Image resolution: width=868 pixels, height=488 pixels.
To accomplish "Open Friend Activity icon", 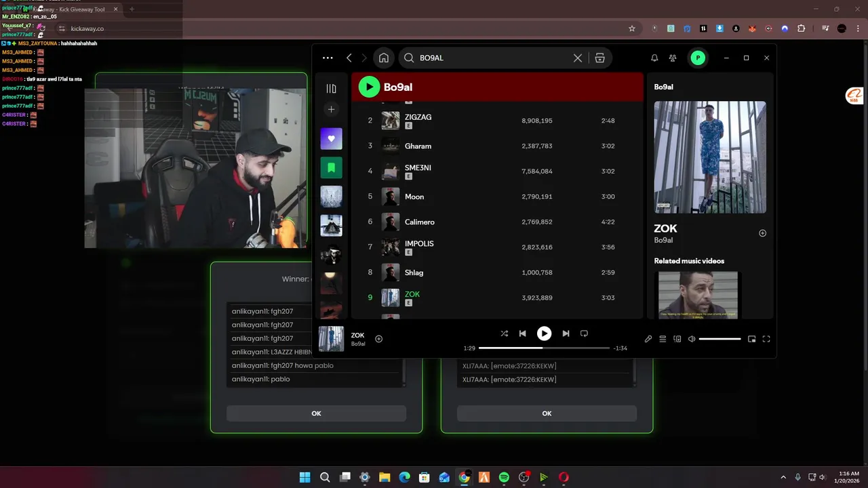I will tap(673, 58).
